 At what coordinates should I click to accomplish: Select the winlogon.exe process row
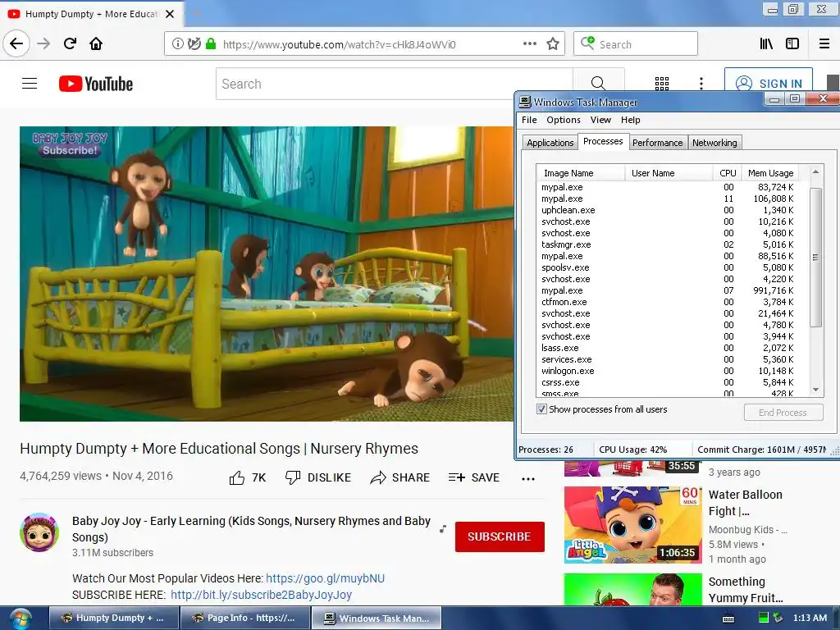point(668,371)
